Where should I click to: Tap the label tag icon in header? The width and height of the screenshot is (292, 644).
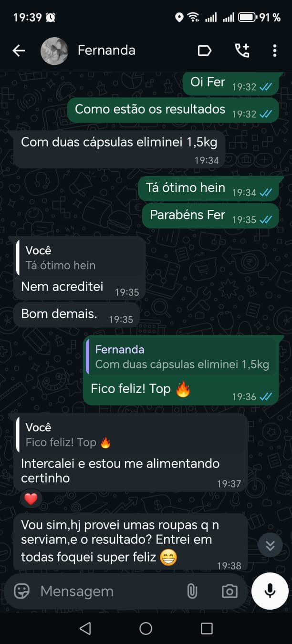coord(204,51)
